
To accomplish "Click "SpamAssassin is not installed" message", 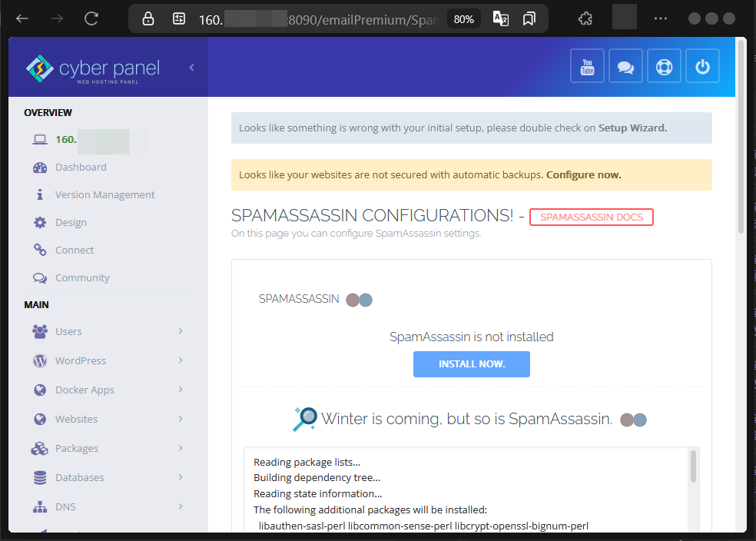I will click(472, 337).
